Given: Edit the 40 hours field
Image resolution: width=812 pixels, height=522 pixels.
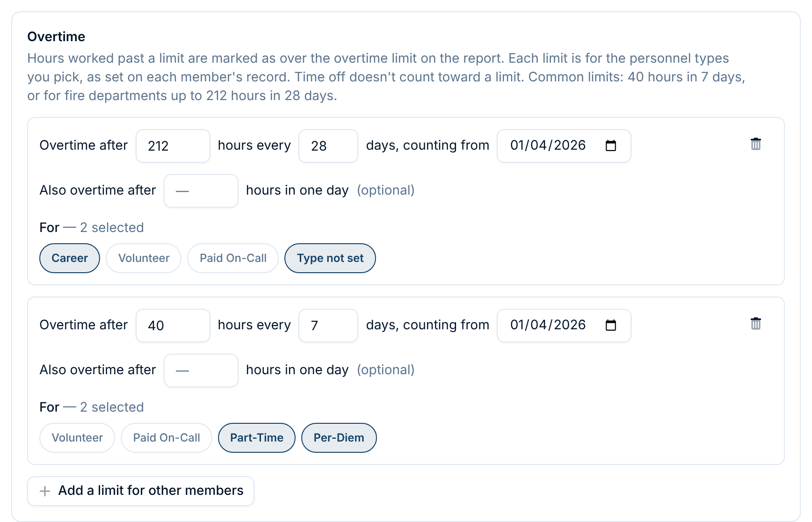Looking at the screenshot, I should pyautogui.click(x=173, y=326).
